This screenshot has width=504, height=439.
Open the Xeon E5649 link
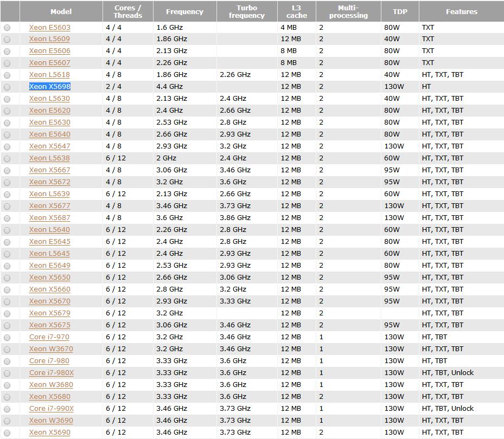[49, 265]
